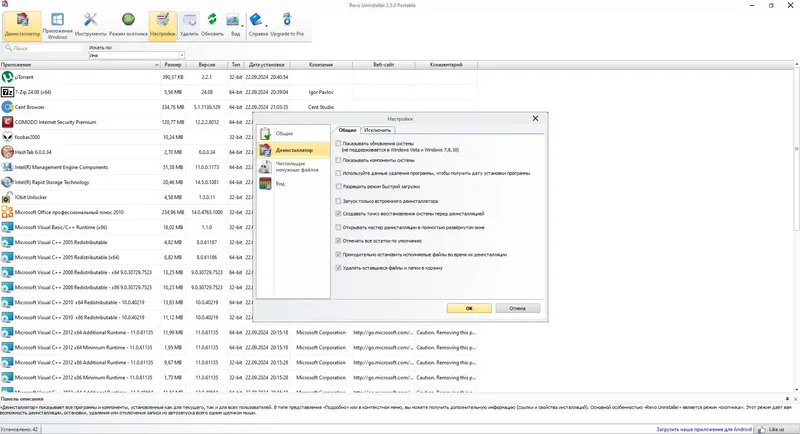Click the Вид picture icon in toolbar

(233, 20)
